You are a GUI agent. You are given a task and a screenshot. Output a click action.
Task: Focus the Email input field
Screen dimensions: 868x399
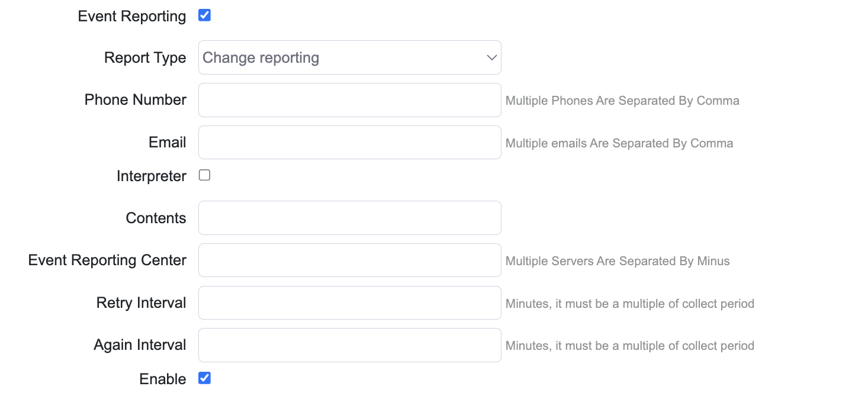(349, 142)
